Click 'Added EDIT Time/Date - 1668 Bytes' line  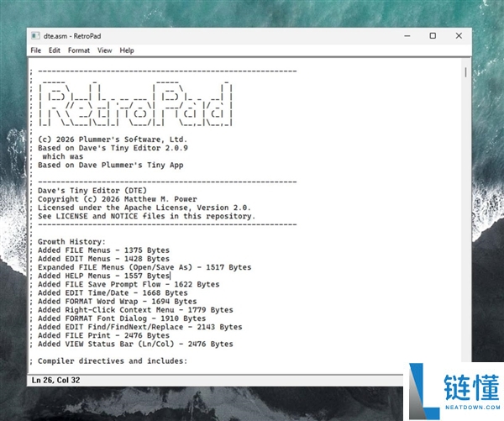pyautogui.click(x=113, y=293)
